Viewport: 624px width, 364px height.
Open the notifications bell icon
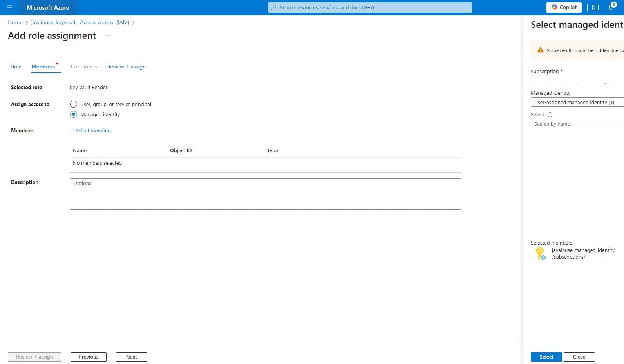611,7
